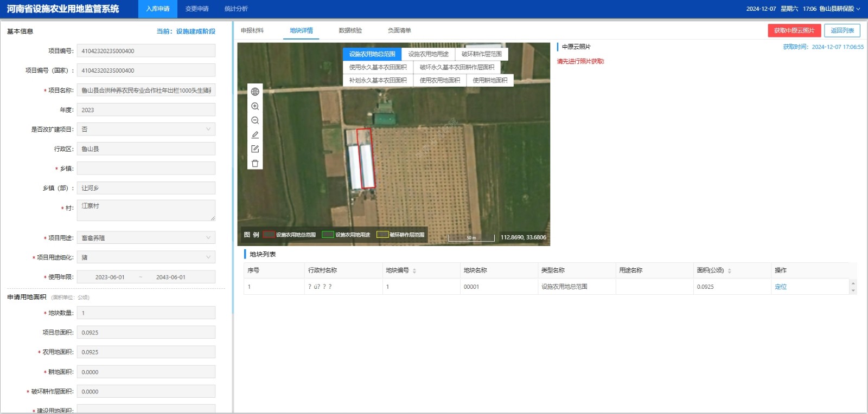Click red legend swatch 设施农用地总范围
This screenshot has height=414, width=868.
tap(269, 235)
